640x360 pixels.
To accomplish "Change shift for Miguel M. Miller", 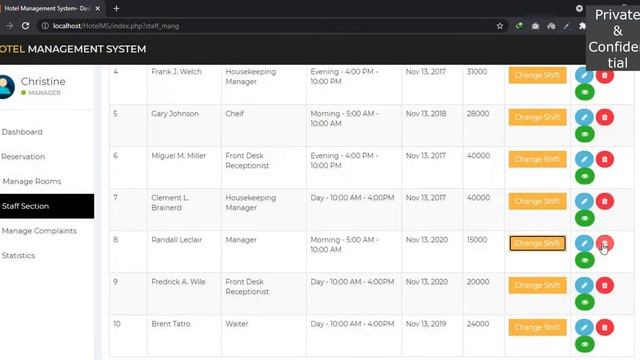I will (x=537, y=159).
